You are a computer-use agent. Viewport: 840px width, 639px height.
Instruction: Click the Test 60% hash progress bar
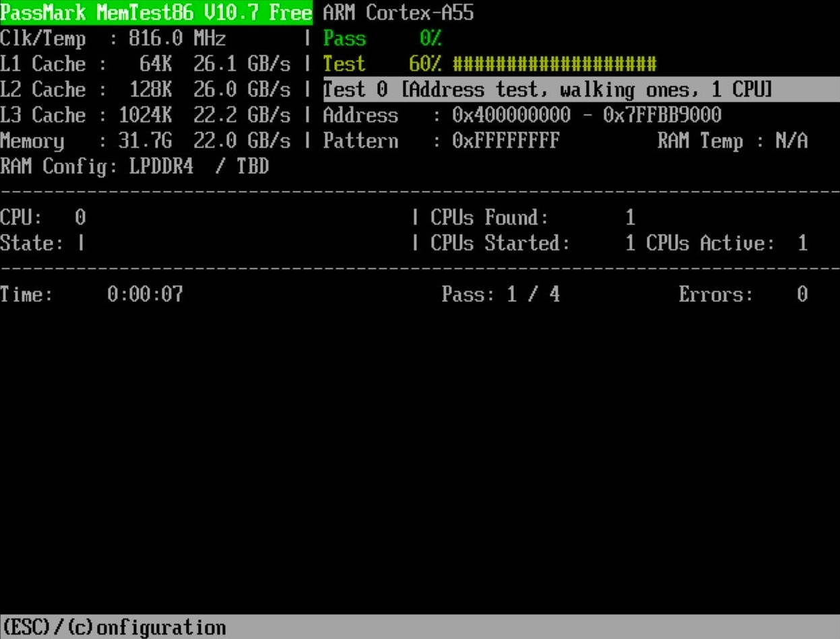[554, 64]
